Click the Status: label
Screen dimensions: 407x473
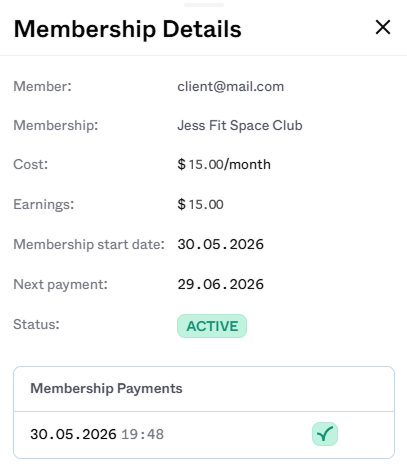(x=36, y=324)
